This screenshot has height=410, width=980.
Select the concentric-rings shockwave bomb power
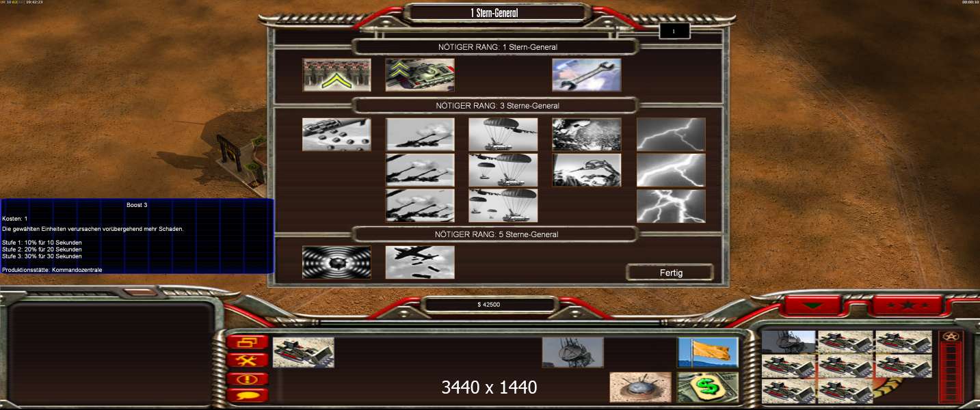[337, 262]
